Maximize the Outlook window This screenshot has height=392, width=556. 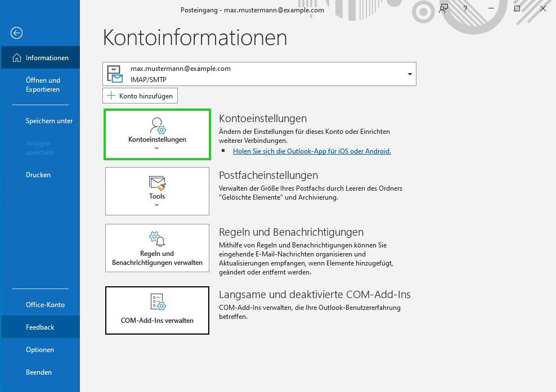pyautogui.click(x=517, y=8)
